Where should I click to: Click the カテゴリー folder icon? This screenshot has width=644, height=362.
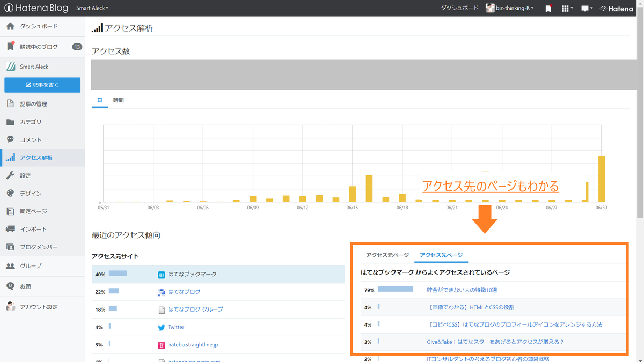(10, 122)
